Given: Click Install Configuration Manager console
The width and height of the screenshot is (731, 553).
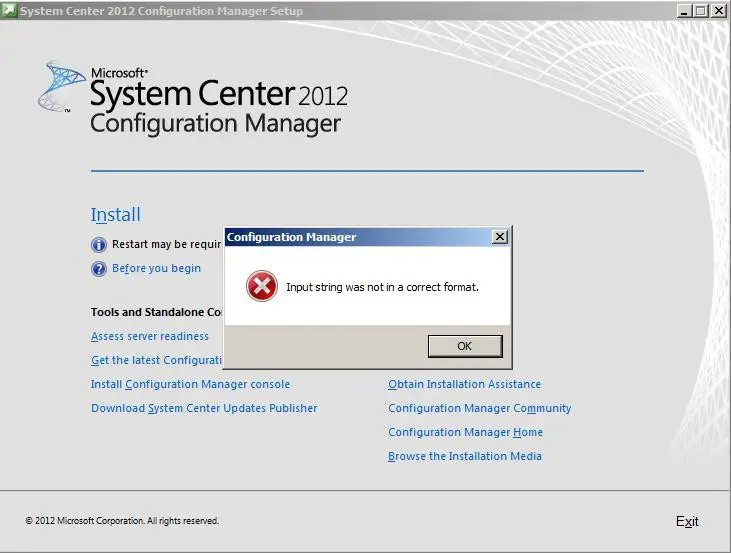Looking at the screenshot, I should click(190, 384).
